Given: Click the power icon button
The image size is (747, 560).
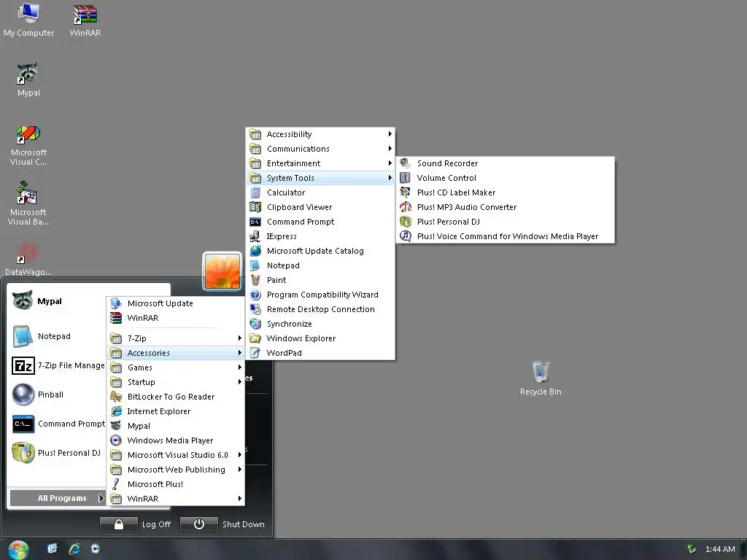Looking at the screenshot, I should pyautogui.click(x=199, y=524).
